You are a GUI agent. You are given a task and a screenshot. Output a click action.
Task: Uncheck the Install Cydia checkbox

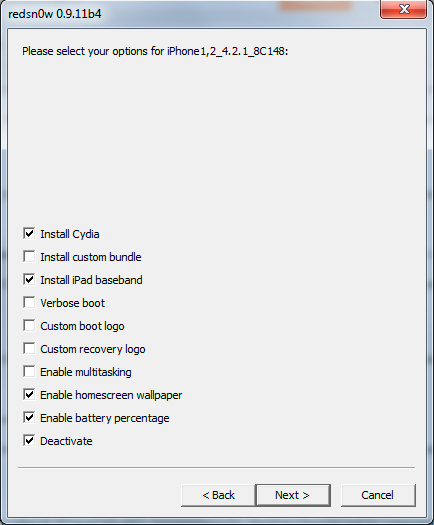pyautogui.click(x=29, y=234)
